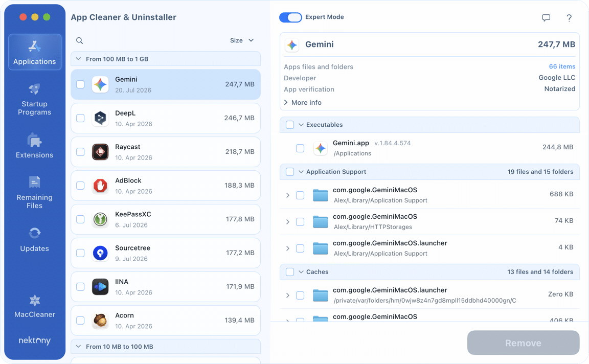Go to Remaining Files section

pyautogui.click(x=35, y=192)
